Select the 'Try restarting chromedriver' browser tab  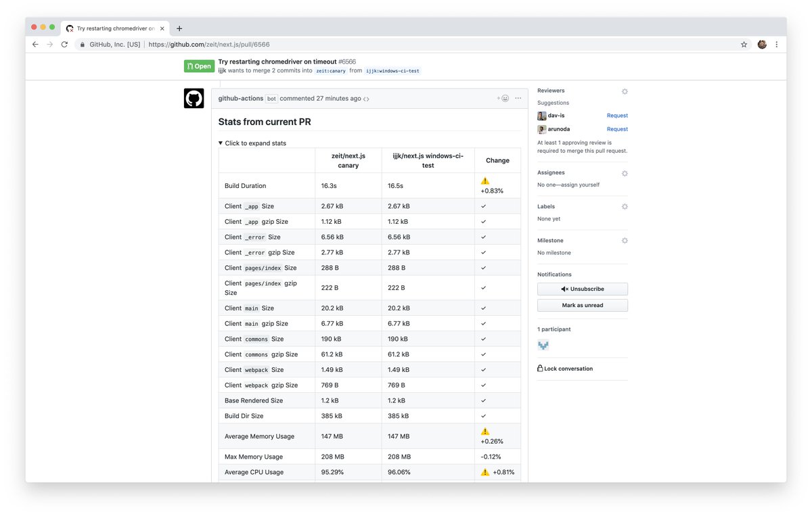coord(114,28)
